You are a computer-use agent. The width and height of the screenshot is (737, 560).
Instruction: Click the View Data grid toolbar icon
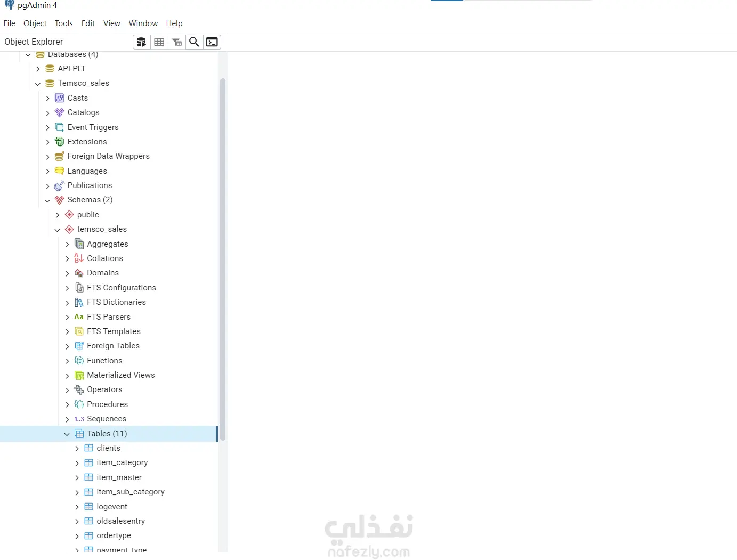tap(159, 42)
